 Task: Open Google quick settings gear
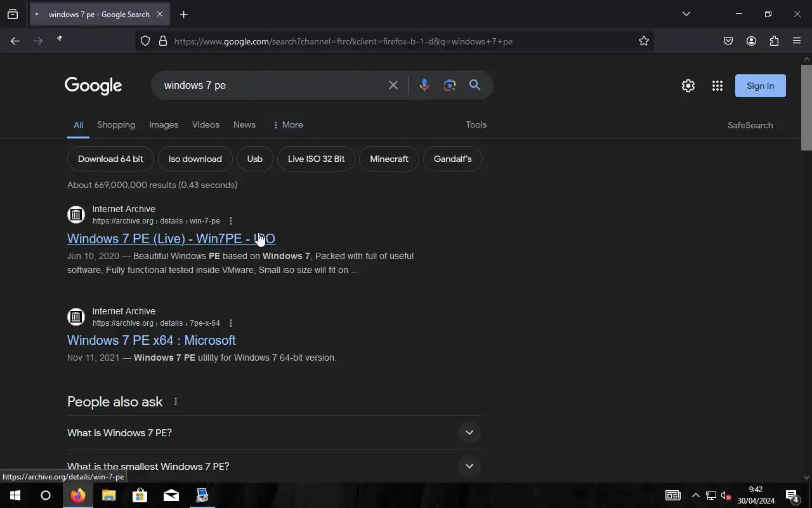tap(688, 86)
